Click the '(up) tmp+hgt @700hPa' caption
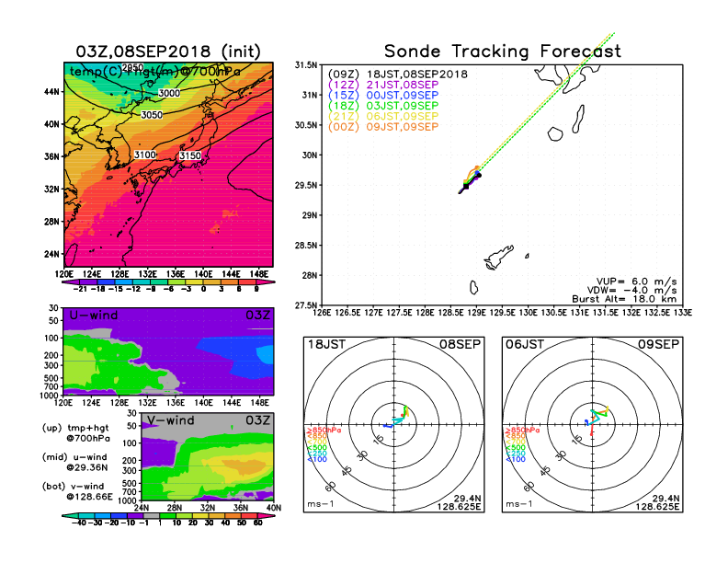 coord(75,433)
